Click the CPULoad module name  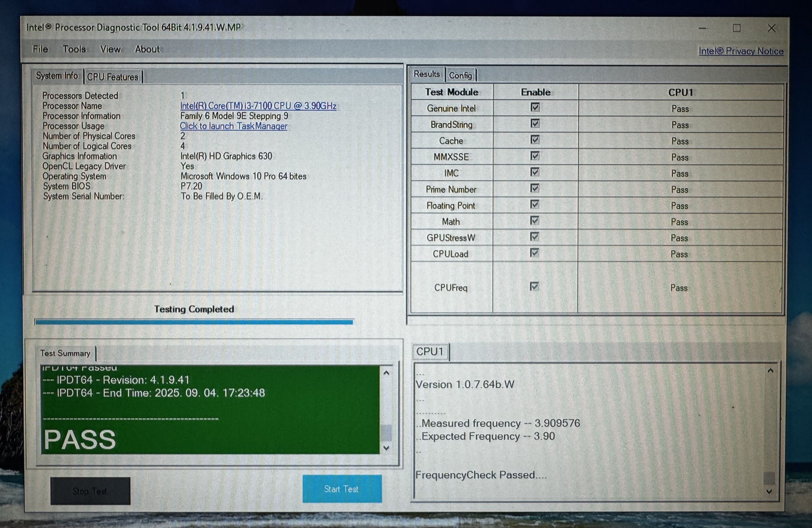point(450,254)
